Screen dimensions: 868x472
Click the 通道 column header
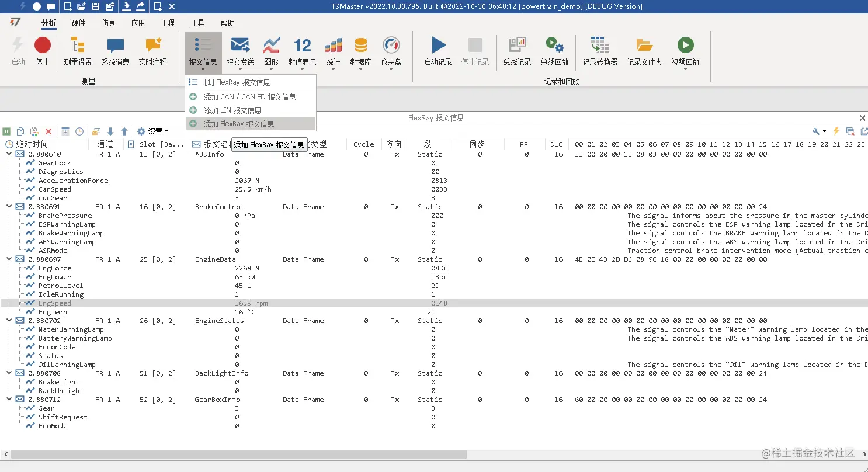coord(106,144)
